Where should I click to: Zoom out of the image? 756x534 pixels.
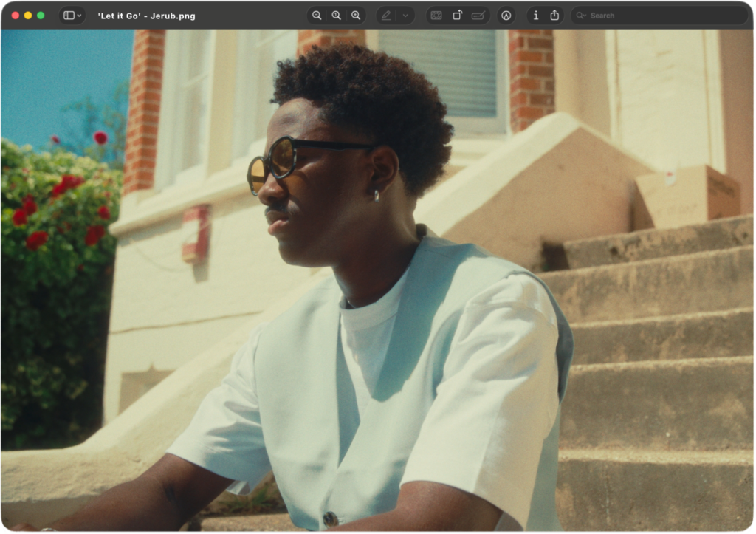317,16
